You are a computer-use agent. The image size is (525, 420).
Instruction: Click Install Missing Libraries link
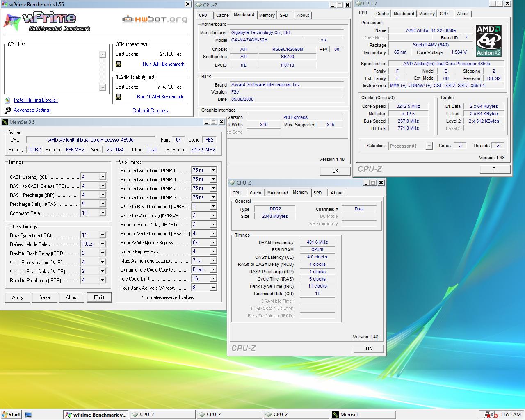click(36, 100)
